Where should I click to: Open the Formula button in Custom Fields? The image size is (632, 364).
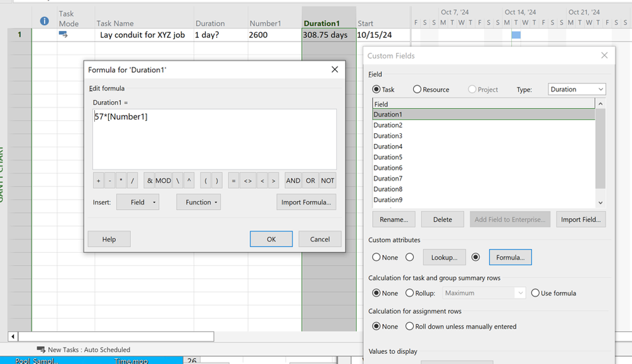tap(511, 257)
